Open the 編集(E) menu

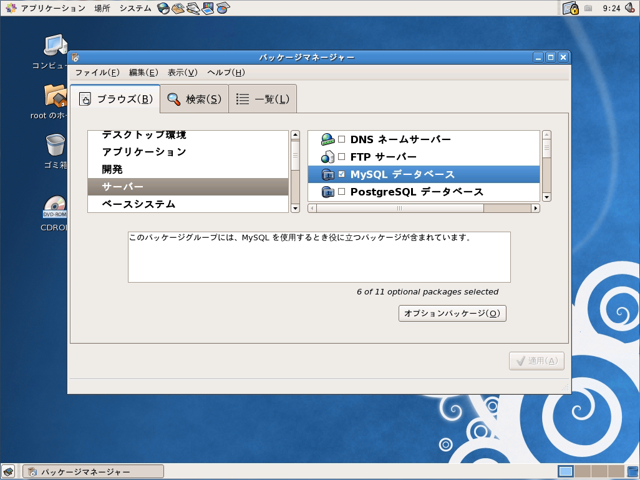point(143,73)
